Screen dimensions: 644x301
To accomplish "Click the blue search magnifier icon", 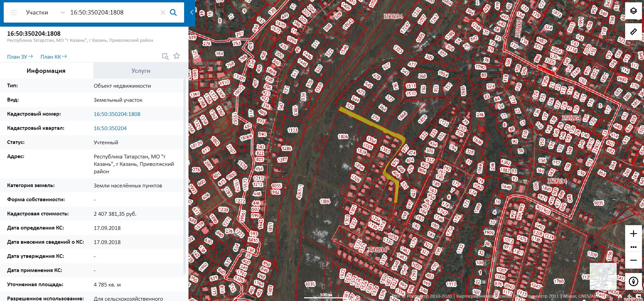I will (x=173, y=12).
